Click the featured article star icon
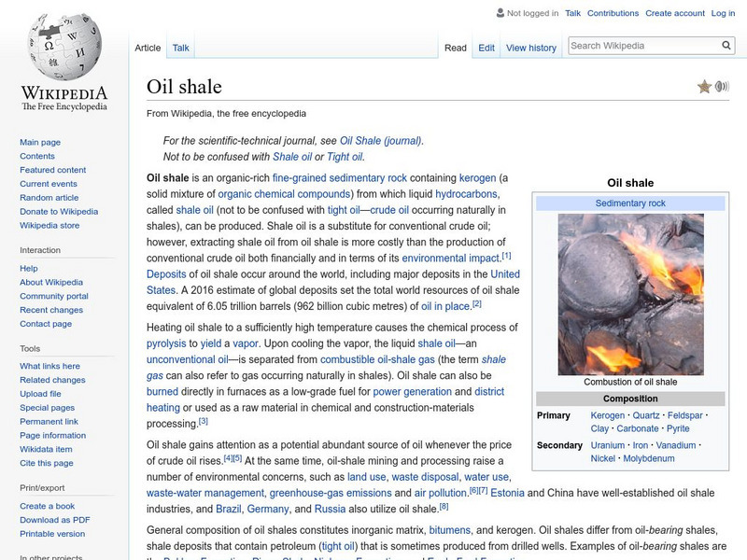747x560 pixels. [x=704, y=87]
